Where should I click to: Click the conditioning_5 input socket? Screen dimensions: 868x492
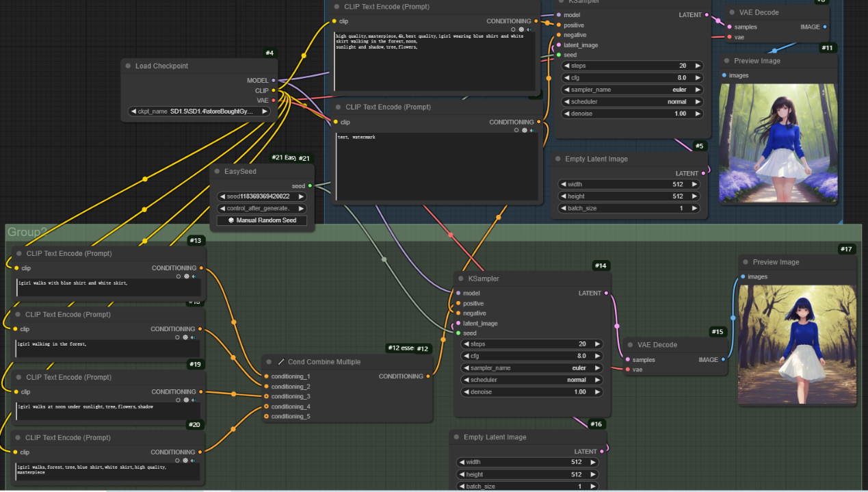point(266,416)
